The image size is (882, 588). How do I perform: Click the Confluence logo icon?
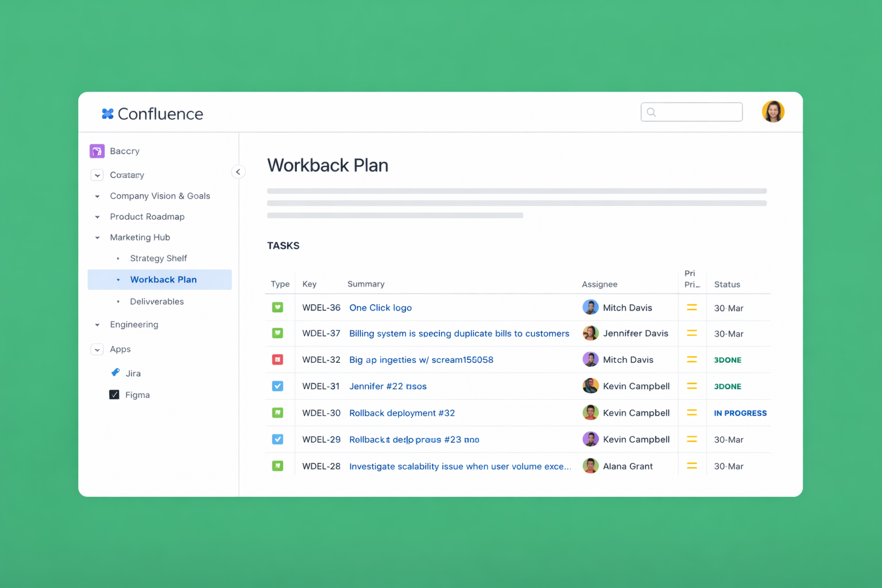pos(108,113)
